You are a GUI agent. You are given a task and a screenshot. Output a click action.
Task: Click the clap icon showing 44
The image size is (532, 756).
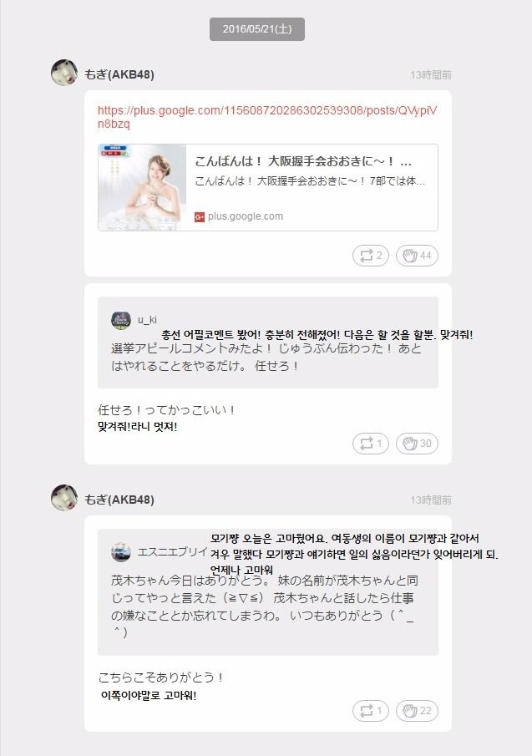(417, 256)
